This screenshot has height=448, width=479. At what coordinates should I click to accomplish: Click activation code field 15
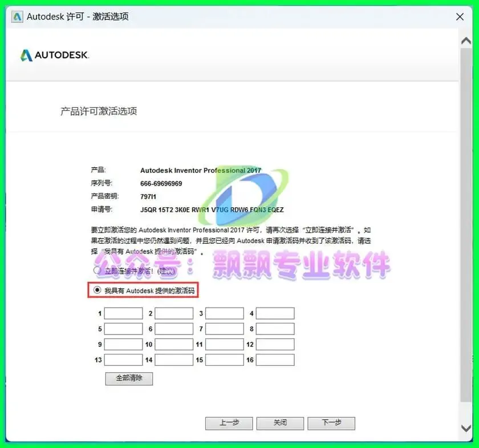click(x=225, y=360)
